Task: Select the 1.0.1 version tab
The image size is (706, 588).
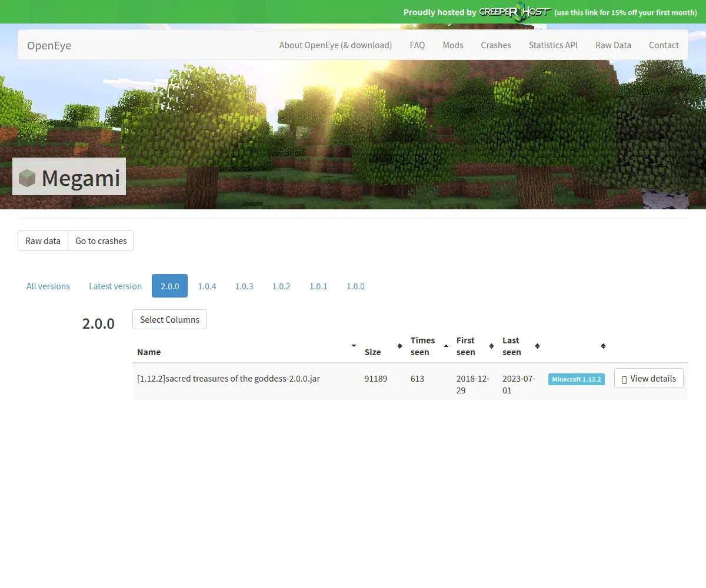Action: [x=318, y=286]
